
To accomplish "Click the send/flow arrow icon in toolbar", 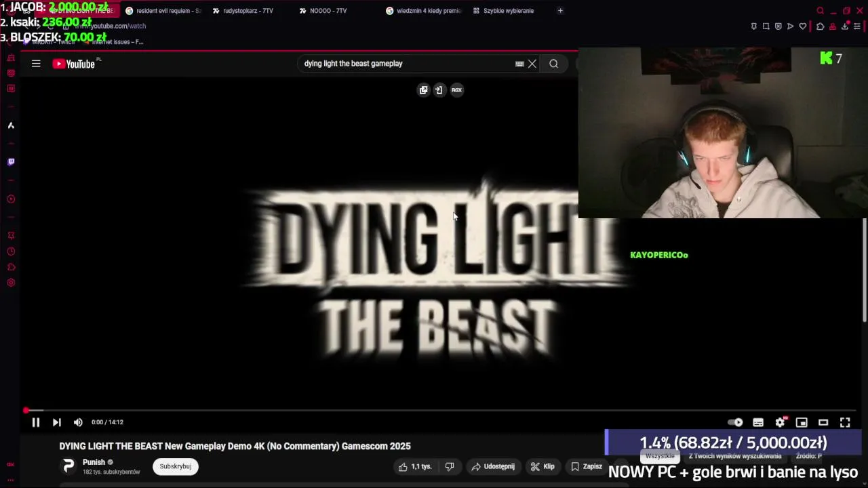I will (791, 26).
